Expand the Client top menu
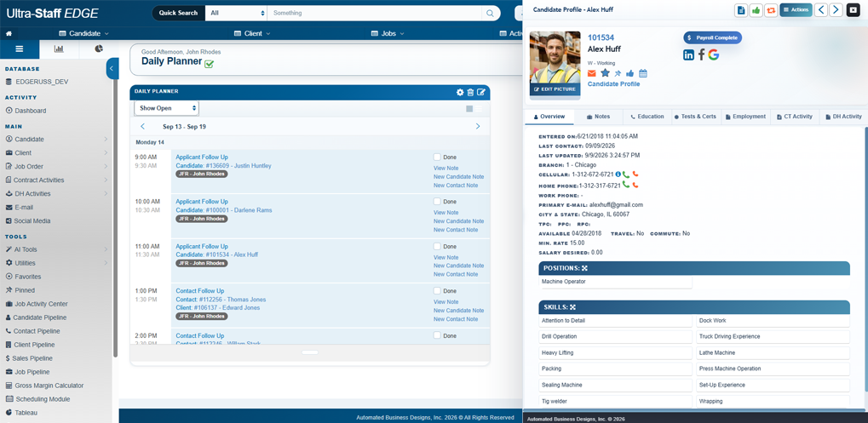Image resolution: width=868 pixels, height=423 pixels. 252,34
